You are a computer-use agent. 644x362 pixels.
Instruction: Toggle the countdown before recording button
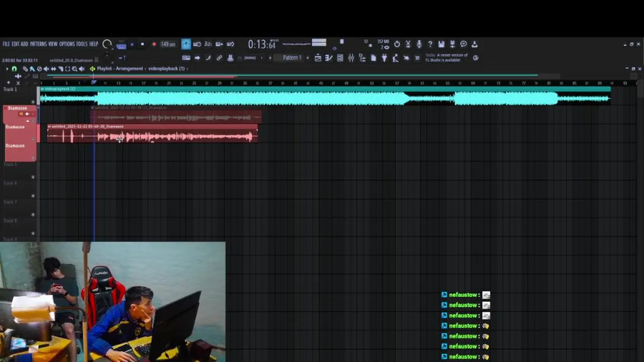pos(208,44)
